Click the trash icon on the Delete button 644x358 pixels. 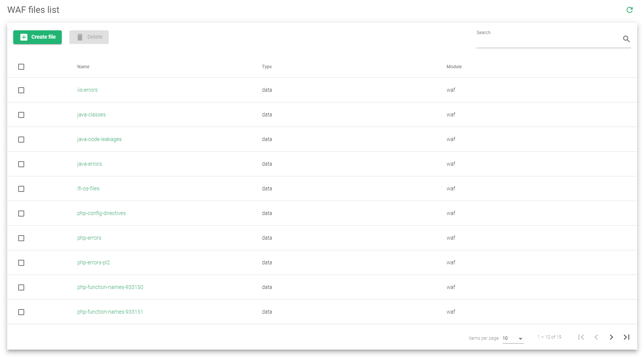click(x=80, y=37)
